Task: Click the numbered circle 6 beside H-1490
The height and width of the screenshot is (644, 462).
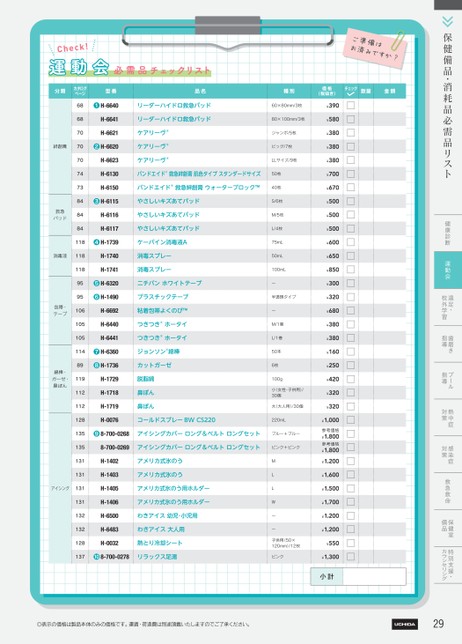Action: tap(97, 297)
